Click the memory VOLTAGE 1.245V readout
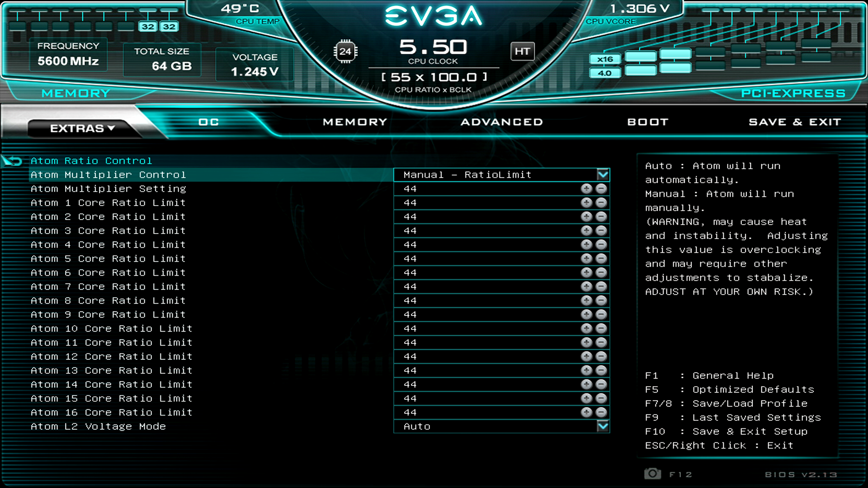 255,65
